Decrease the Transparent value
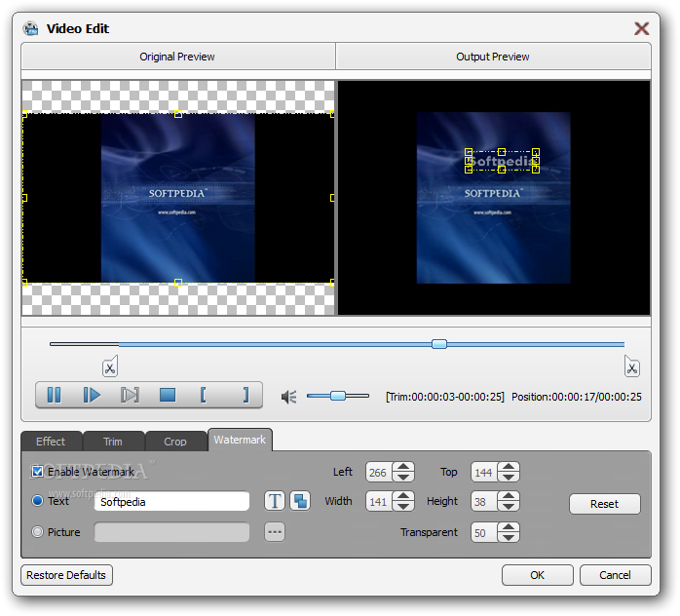Screen dimensions: 680x616 click(509, 537)
